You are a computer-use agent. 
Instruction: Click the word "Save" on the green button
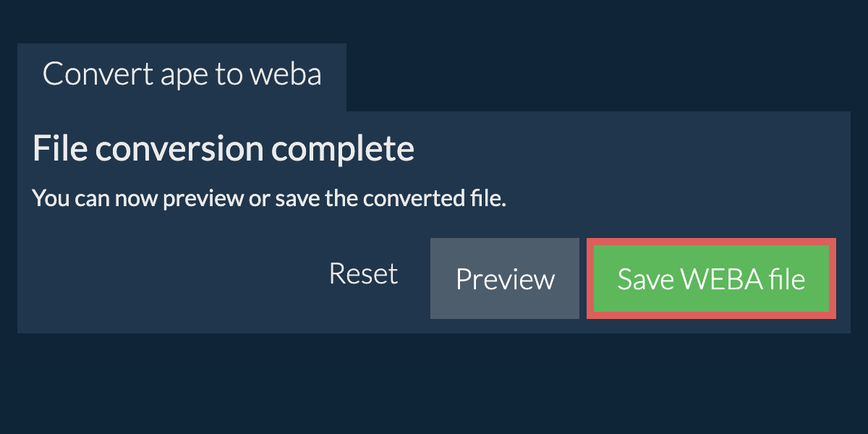click(x=641, y=279)
